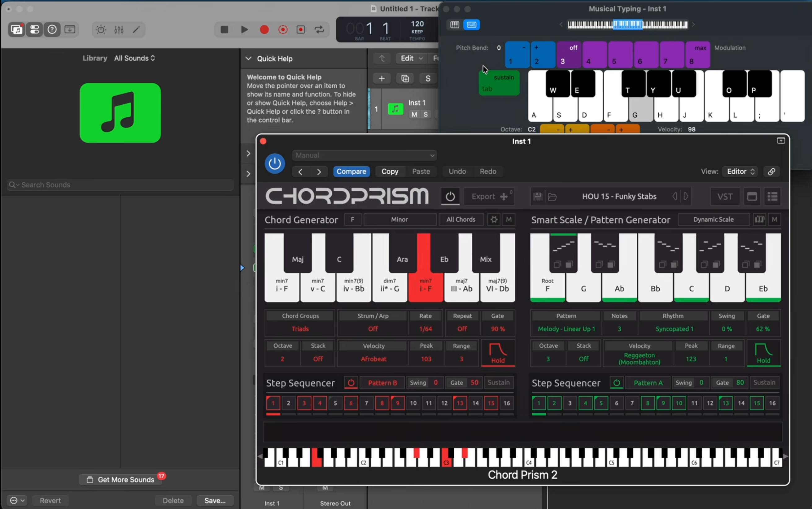This screenshot has width=812, height=509.
Task: Go to the next plug-in setting
Action: coord(319,172)
